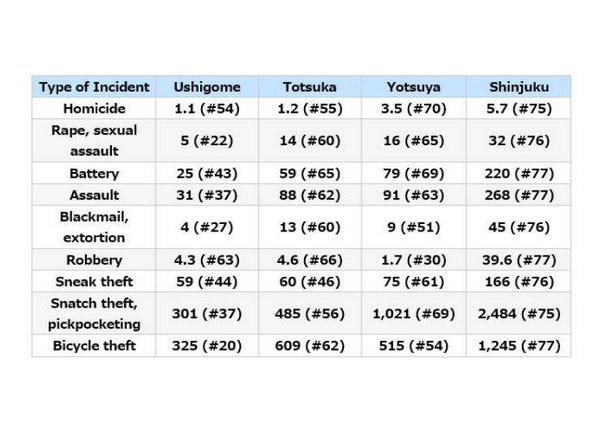Select the cell showing 5.7 (#75)
608x435 pixels.
click(x=517, y=108)
